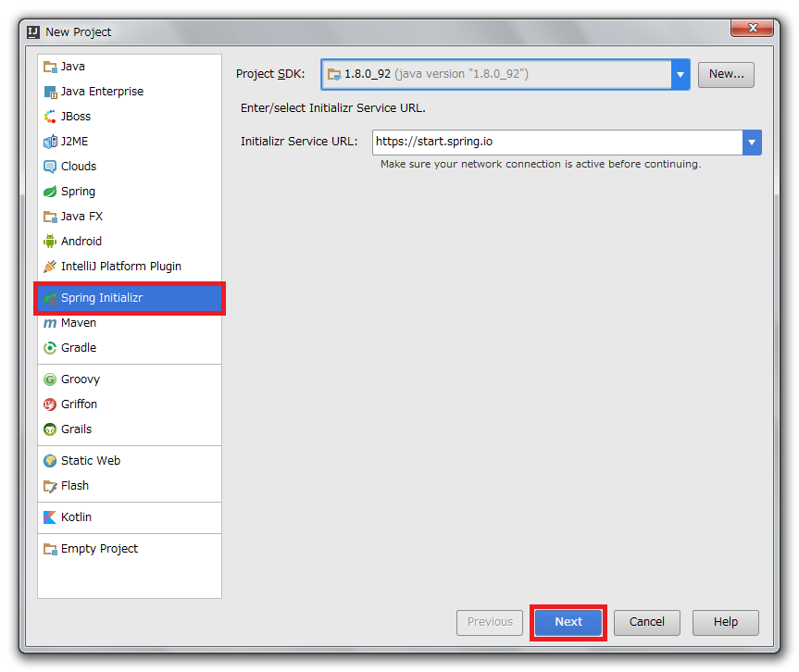Pick the "Kotlin" entry text
Image resolution: width=799 pixels, height=672 pixels.
tap(77, 517)
